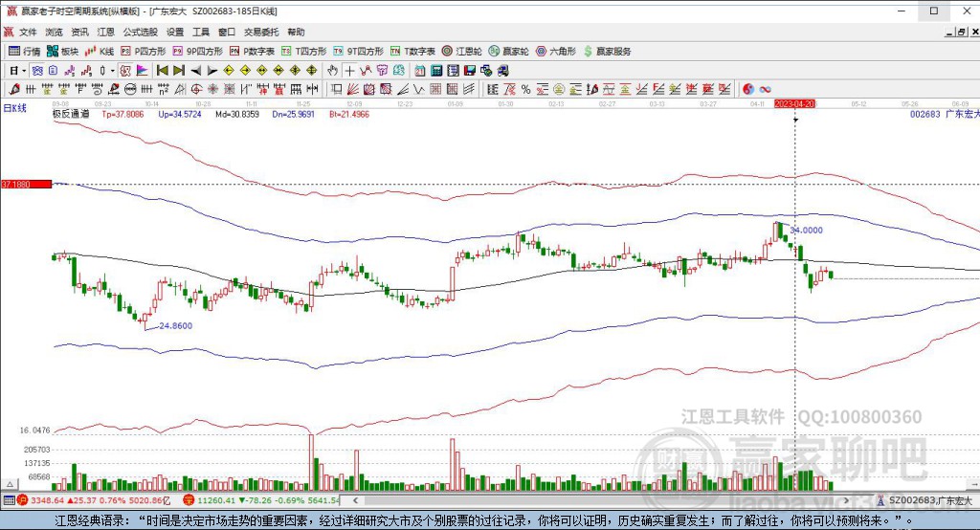Click the black left arrow icon
Screen dimensions: 980x530
195,71
